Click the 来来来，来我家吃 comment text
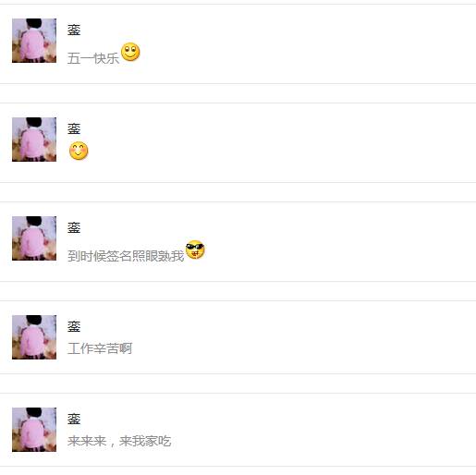 [x=119, y=441]
